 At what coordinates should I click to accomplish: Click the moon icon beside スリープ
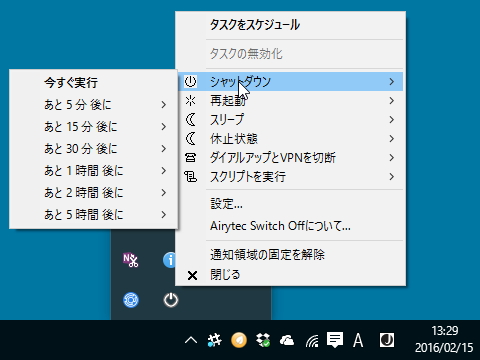191,120
